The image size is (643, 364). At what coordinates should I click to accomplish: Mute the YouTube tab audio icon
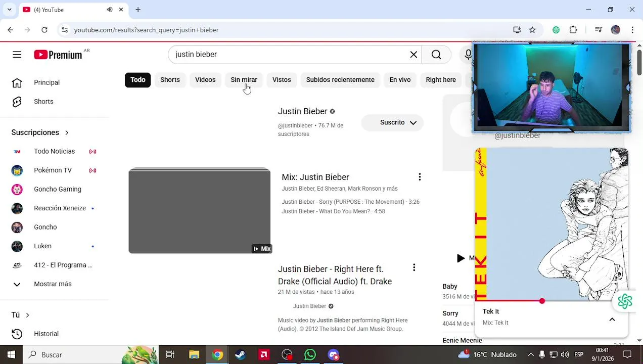[110, 10]
